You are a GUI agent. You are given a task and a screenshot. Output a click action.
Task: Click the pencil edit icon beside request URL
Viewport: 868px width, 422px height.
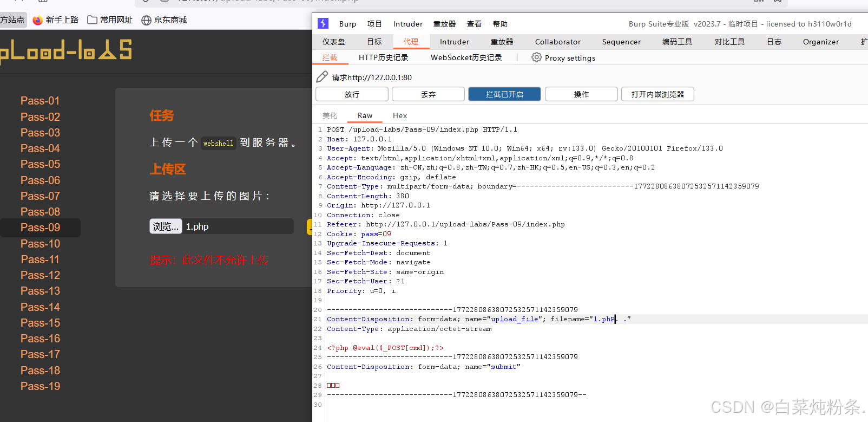coord(322,77)
